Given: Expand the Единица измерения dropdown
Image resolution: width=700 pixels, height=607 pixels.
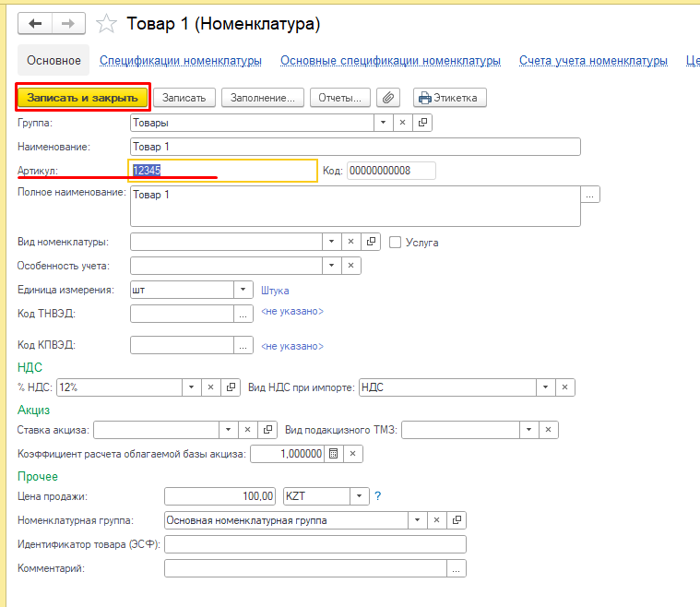Looking at the screenshot, I should click(x=243, y=290).
